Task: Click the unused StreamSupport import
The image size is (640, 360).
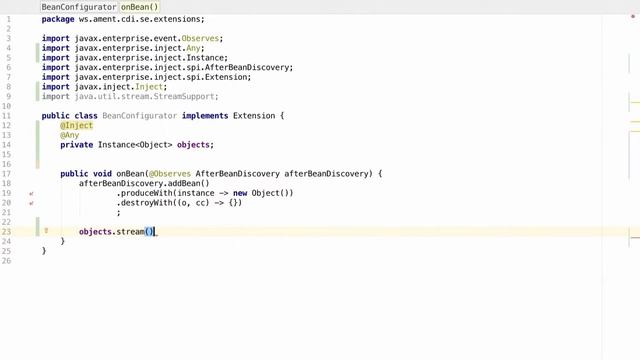Action: (x=130, y=97)
